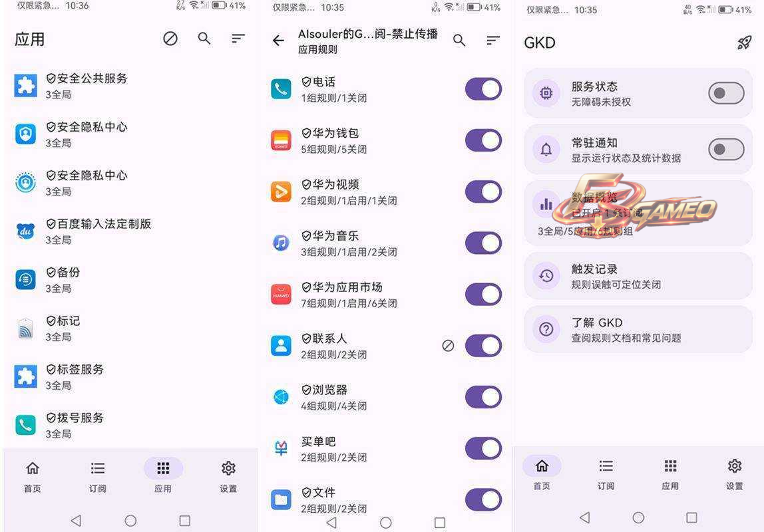764x532 pixels.
Task: Open the 标记 app icon
Action: 25,328
